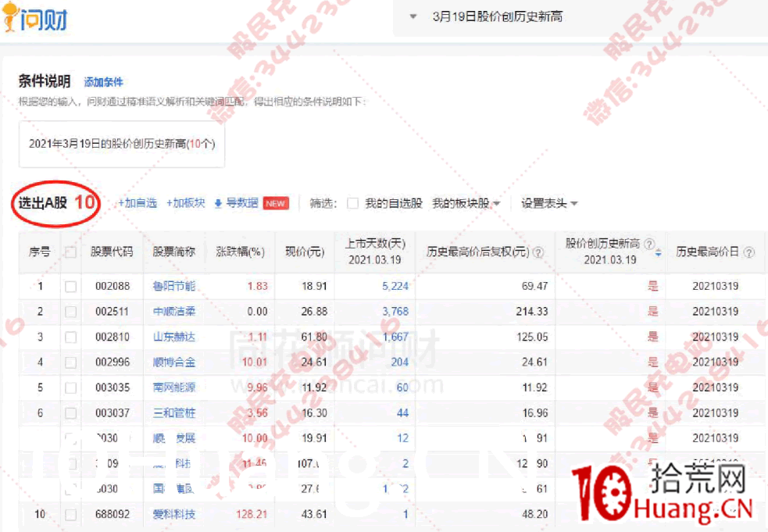
Task: Check the box for 鲁阳节能 row
Action: tap(70, 287)
